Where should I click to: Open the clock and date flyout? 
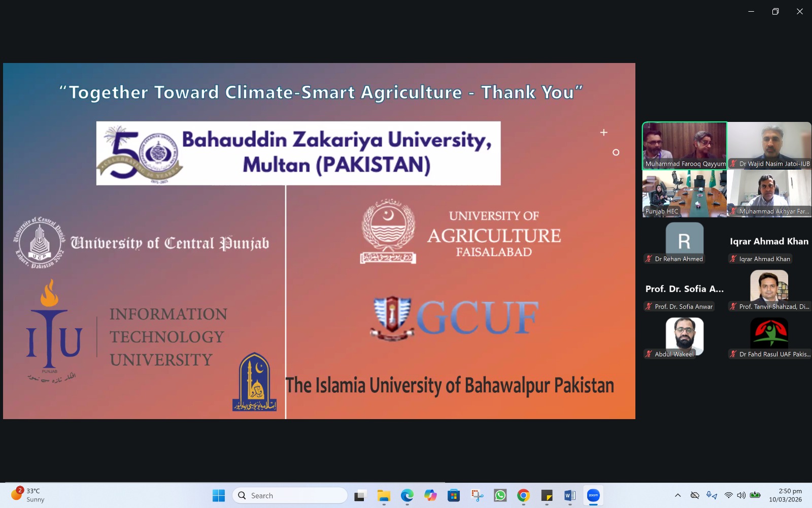[785, 495]
